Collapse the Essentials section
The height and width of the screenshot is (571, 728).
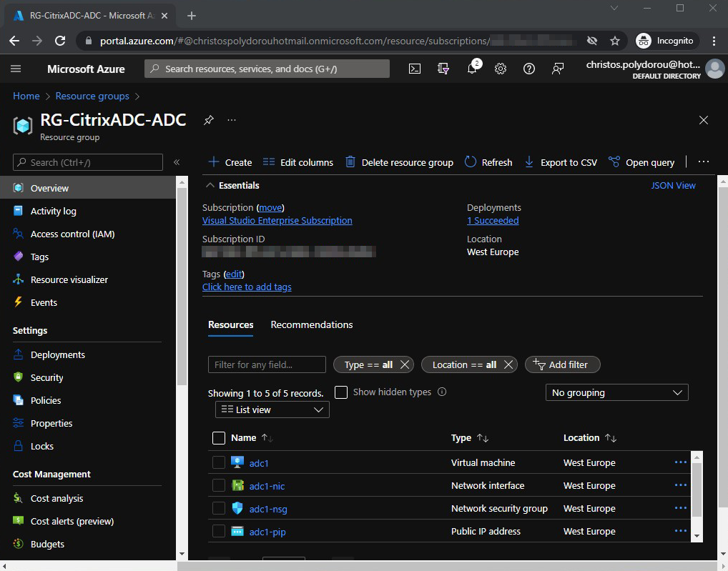(x=210, y=185)
